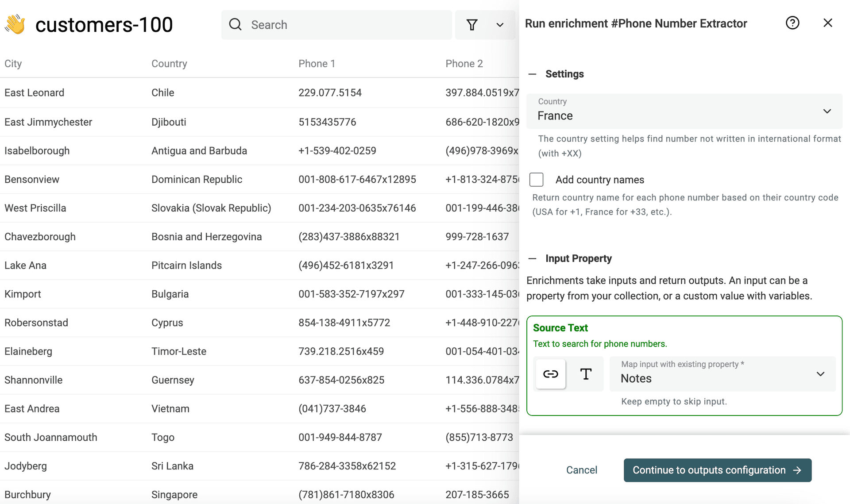Click the arrow icon inside continue button
Screen dimensions: 850x504
(x=797, y=470)
